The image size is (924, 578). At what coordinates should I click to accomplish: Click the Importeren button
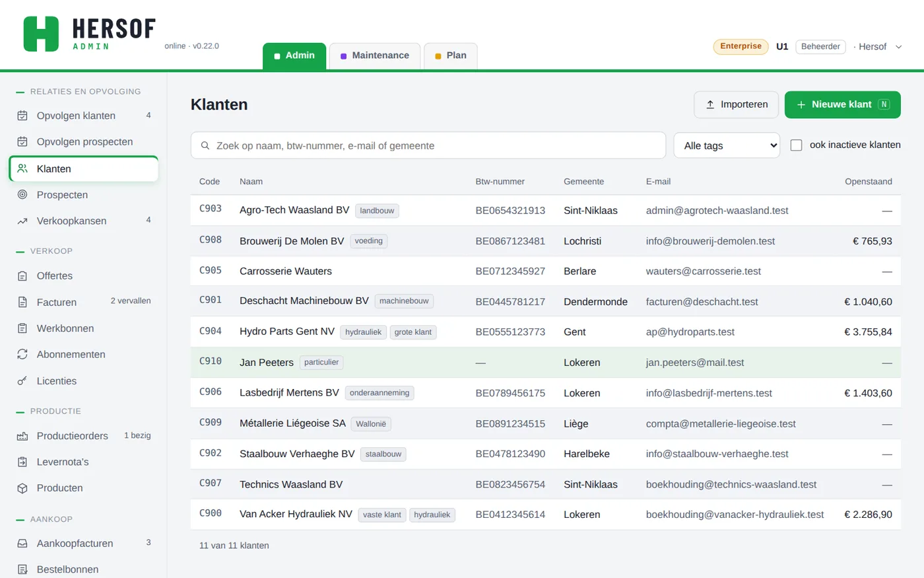tap(737, 104)
